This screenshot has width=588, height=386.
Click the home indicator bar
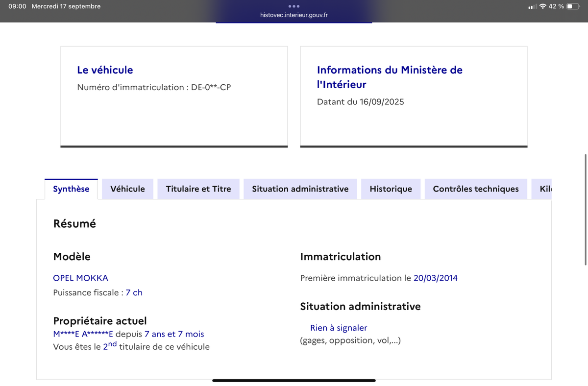pyautogui.click(x=294, y=381)
